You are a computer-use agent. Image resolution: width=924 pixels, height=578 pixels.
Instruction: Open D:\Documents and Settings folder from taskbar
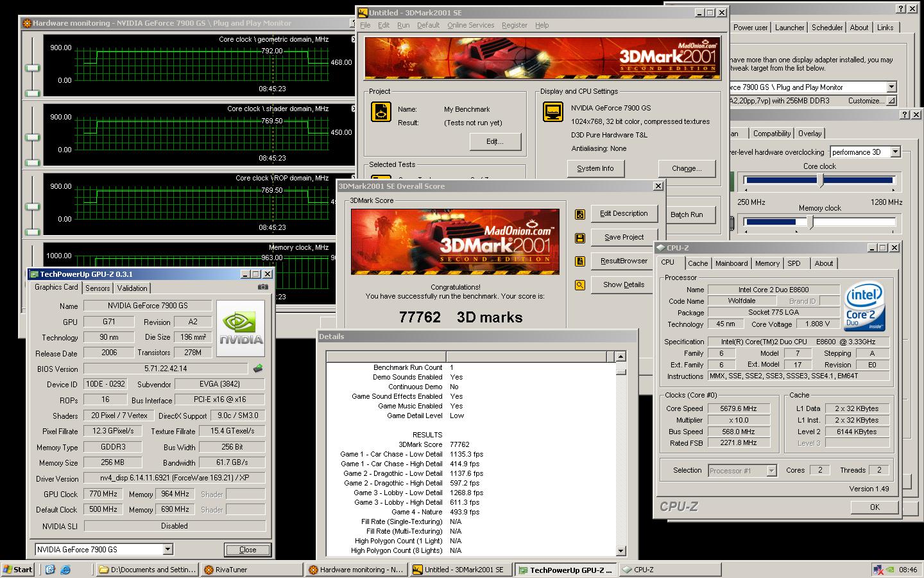pyautogui.click(x=148, y=569)
